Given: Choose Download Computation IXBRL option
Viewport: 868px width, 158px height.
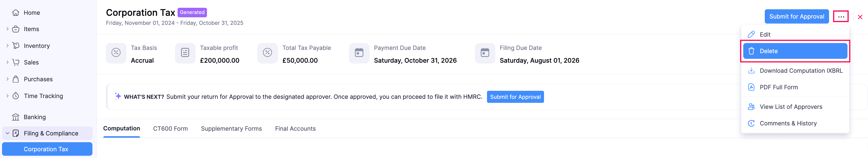Looking at the screenshot, I should click(801, 70).
